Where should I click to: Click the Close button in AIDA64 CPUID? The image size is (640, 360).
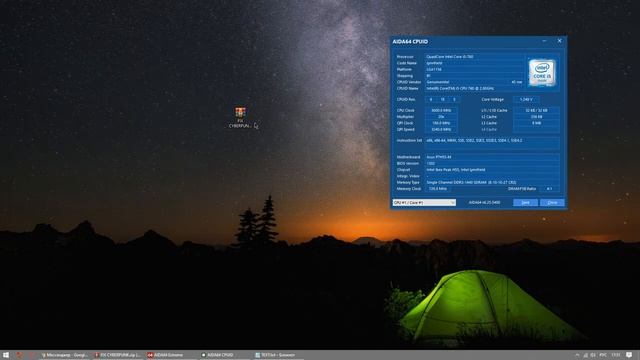click(552, 202)
